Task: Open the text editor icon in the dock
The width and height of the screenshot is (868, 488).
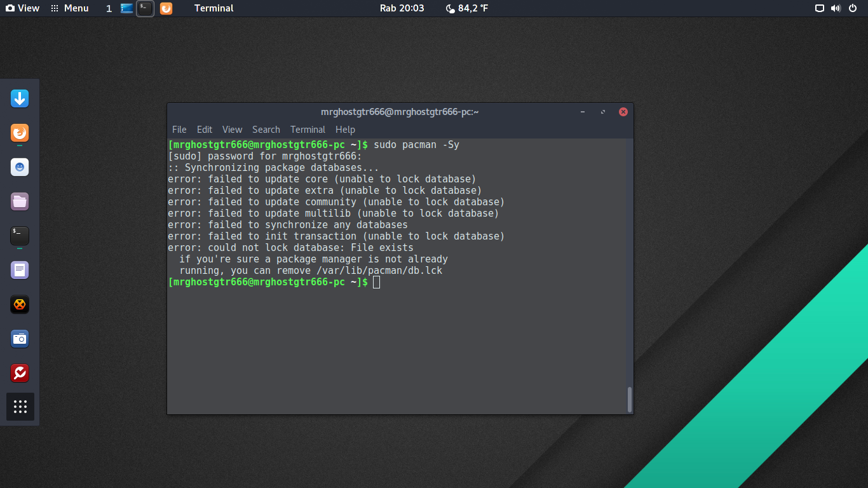Action: (x=20, y=270)
